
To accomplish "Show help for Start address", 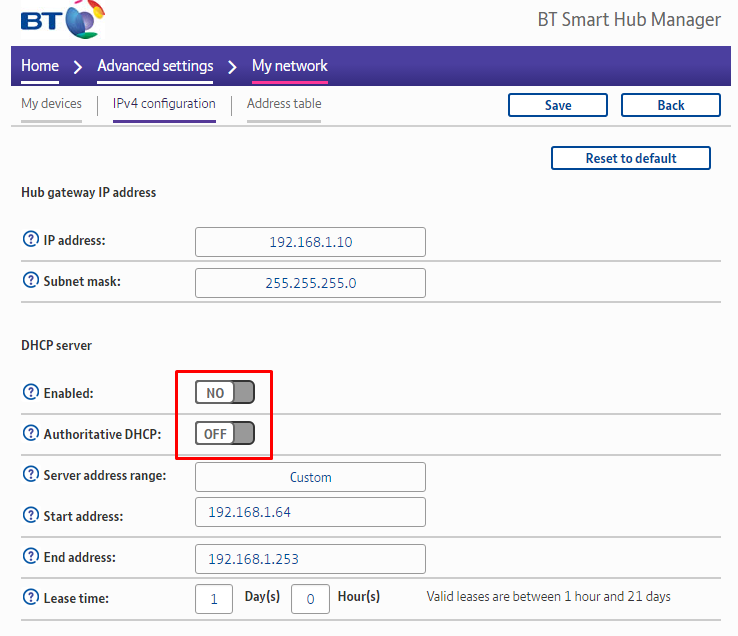I will click(30, 516).
